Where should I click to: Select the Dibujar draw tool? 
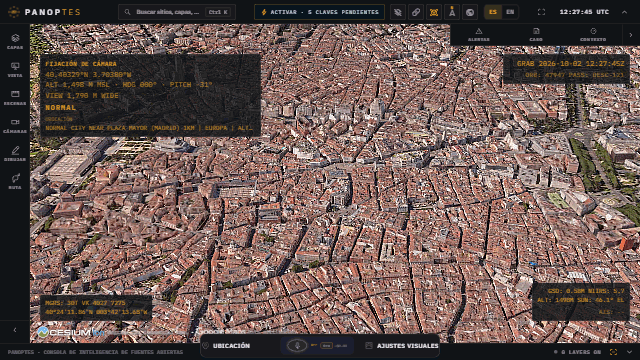[15, 154]
